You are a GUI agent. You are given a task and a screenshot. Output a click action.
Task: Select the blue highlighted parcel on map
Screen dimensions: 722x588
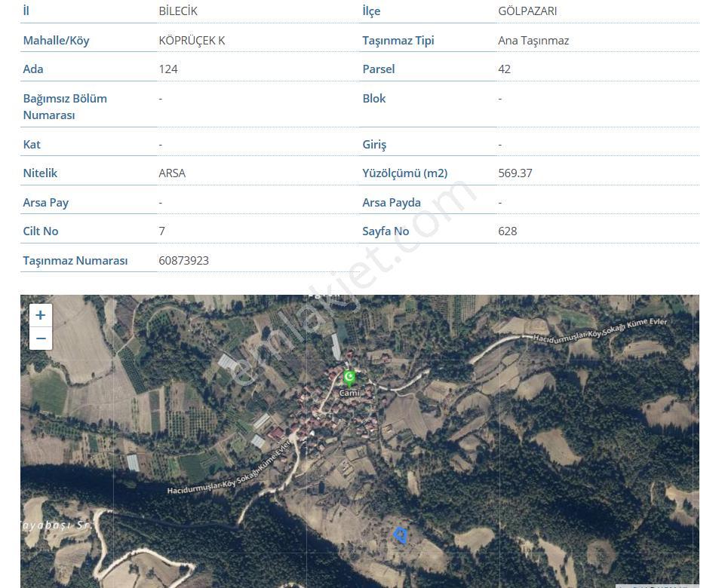401,535
